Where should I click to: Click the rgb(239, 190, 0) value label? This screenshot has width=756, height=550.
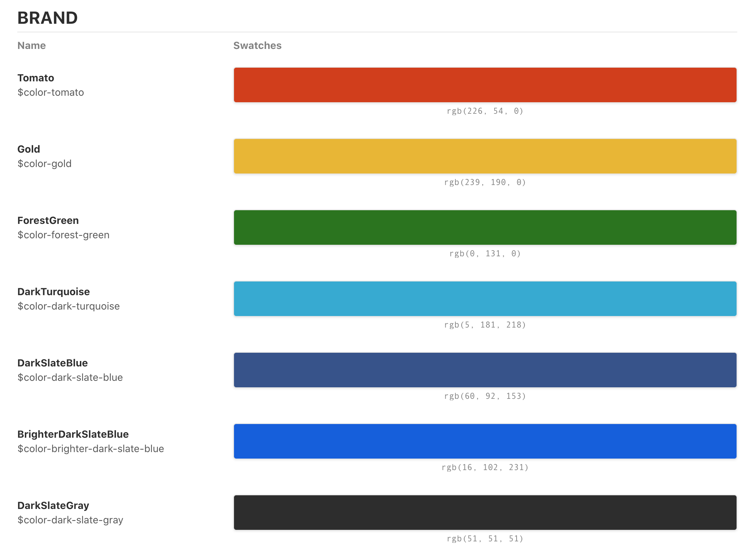tap(485, 182)
